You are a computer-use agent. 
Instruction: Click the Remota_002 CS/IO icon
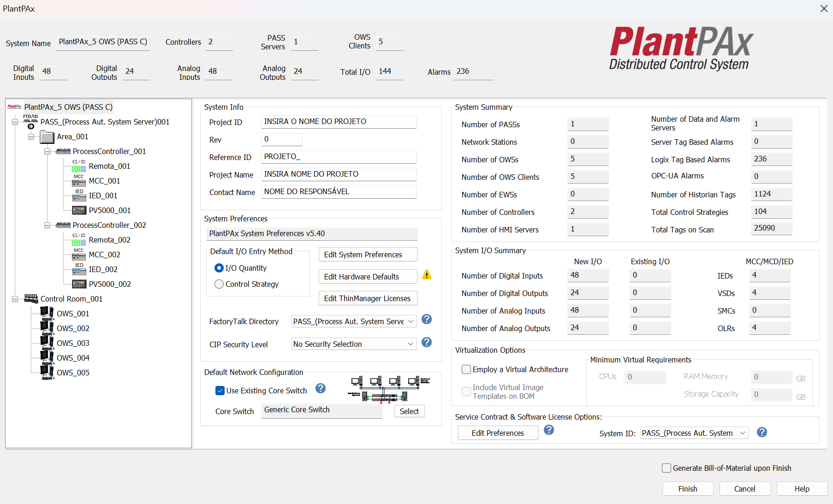tap(79, 240)
